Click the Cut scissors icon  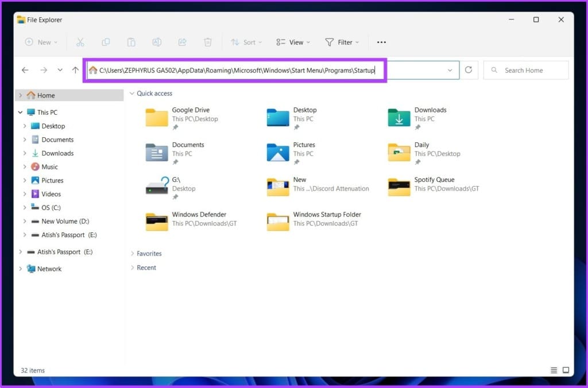coord(80,42)
